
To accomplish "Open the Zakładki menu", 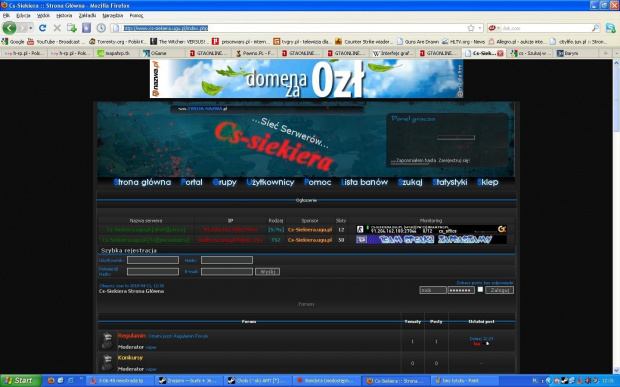I will click(x=87, y=15).
